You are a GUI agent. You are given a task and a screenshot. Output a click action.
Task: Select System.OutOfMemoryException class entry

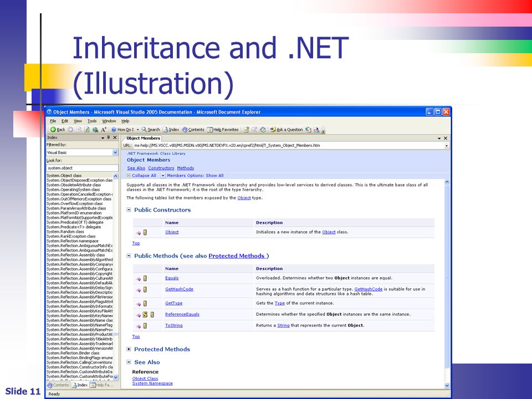click(x=79, y=199)
